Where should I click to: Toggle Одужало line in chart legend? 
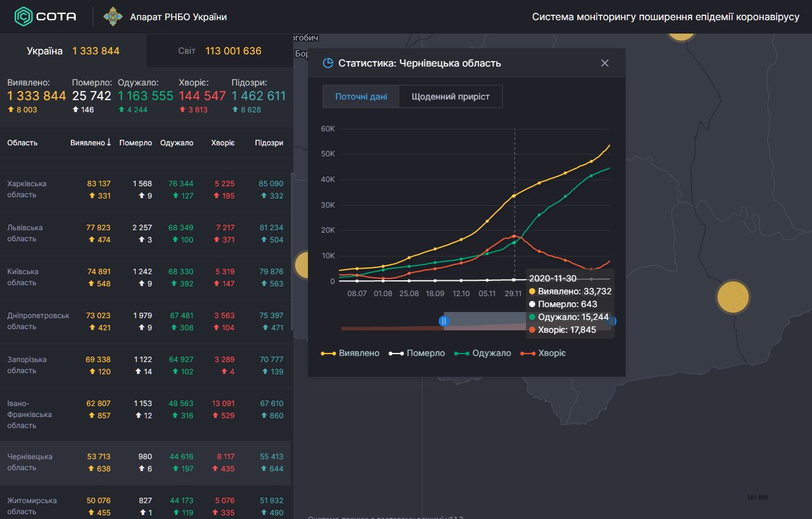[483, 353]
